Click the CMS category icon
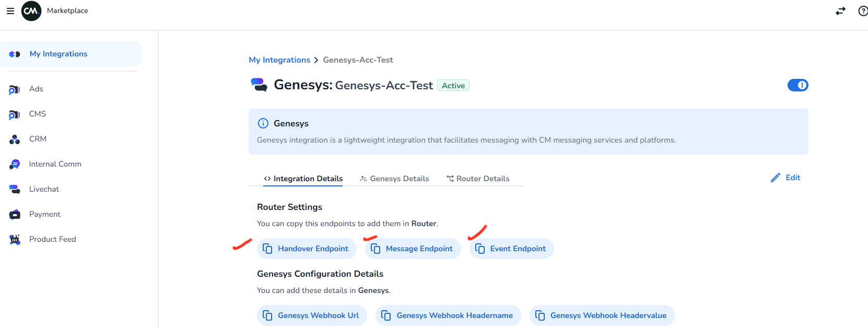868x329 pixels. click(15, 115)
